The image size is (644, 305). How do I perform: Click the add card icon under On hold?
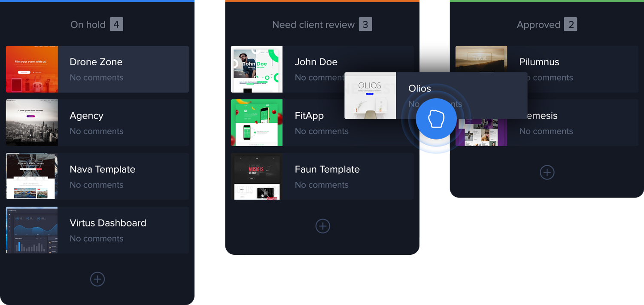(x=97, y=279)
